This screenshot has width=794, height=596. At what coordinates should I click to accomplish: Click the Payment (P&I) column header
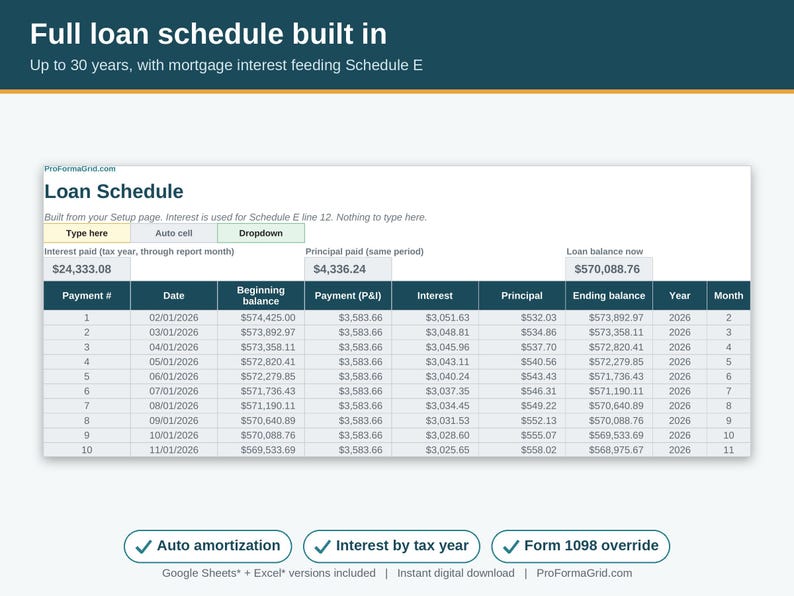click(348, 296)
